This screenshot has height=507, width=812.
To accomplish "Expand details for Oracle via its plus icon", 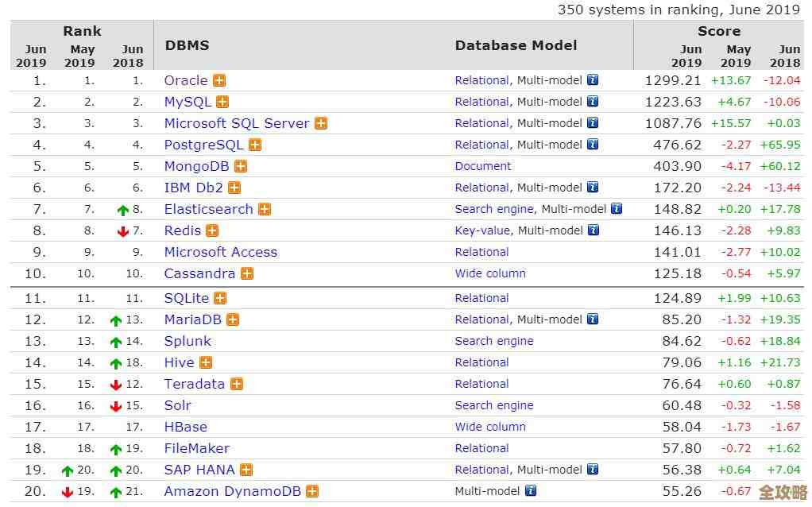I will pos(219,80).
